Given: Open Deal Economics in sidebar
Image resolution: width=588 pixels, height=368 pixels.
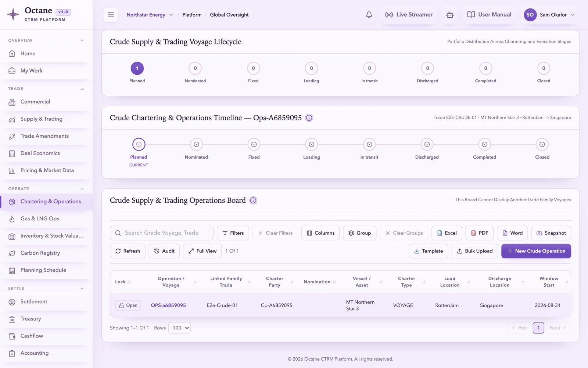Looking at the screenshot, I should pos(46,153).
